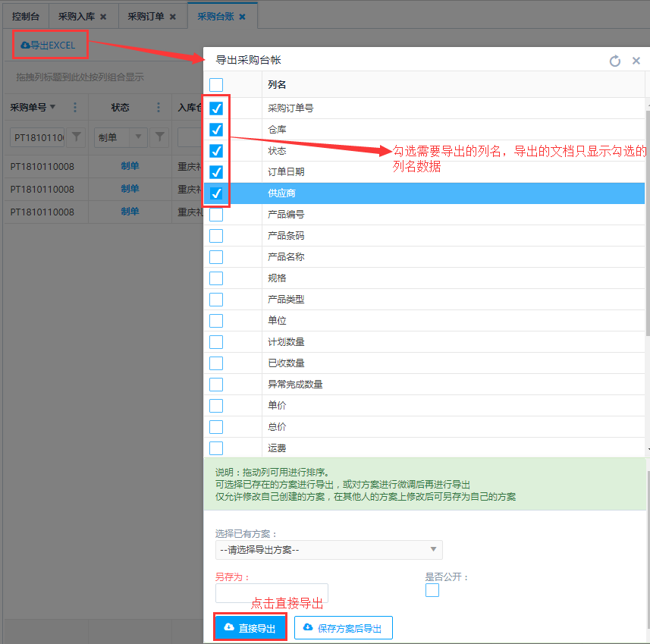The width and height of the screenshot is (650, 644).
Task: Close the 采购入库 tab using x
Action: [103, 16]
